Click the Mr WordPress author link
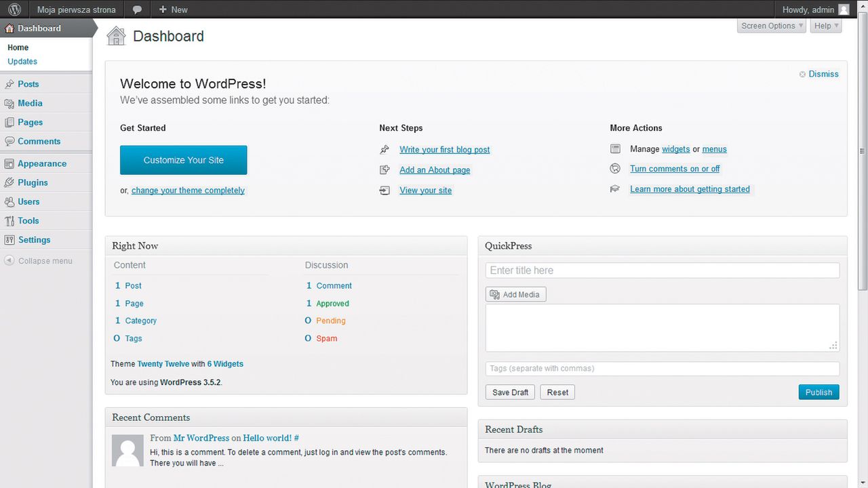The image size is (868, 488). point(201,438)
